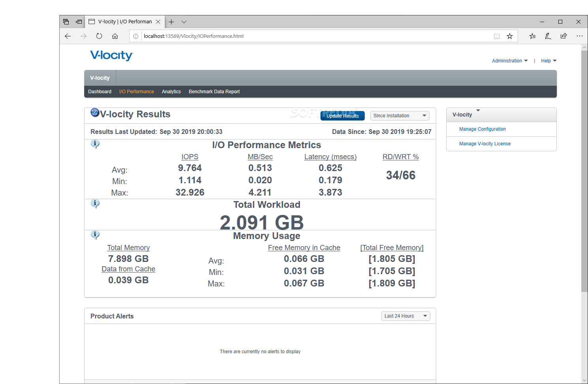The image size is (588, 384).
Task: Select the V-locity main tab
Action: pyautogui.click(x=100, y=78)
